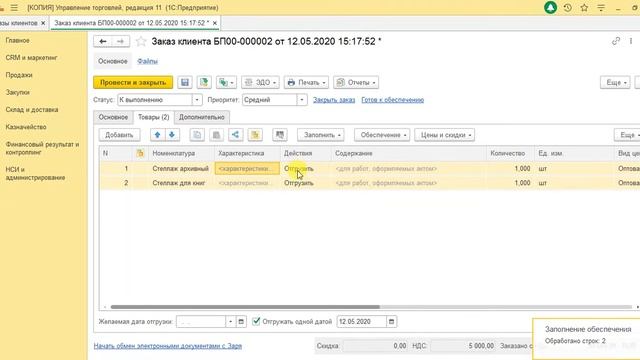Open Финансовый результат и контроллинг section
The height and width of the screenshot is (360, 640).
tap(42, 148)
